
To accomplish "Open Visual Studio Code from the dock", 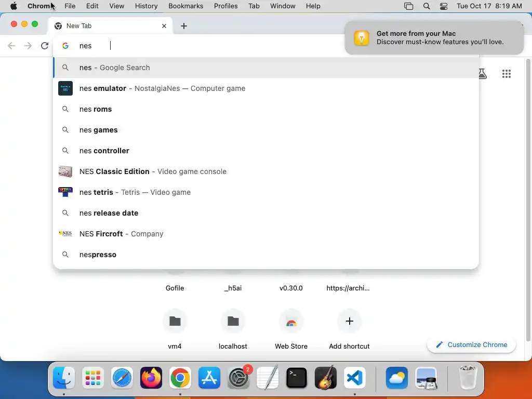I will click(x=354, y=378).
